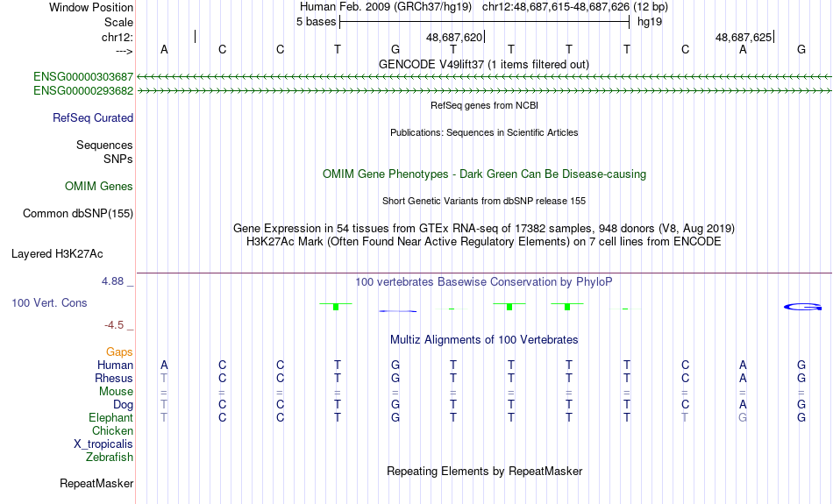The image size is (833, 504).
Task: Click Human Feb. 2009 (GRCh37/hg19) assembly text
Action: point(386,7)
